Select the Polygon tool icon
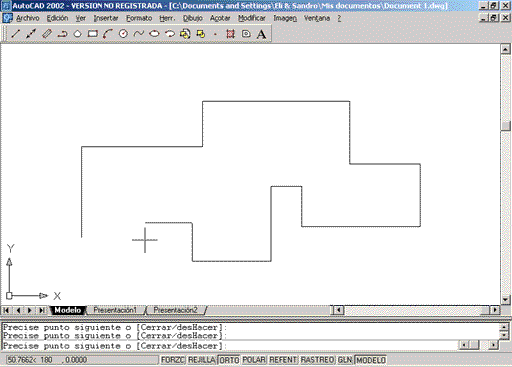This screenshot has height=367, width=512. pyautogui.click(x=77, y=34)
